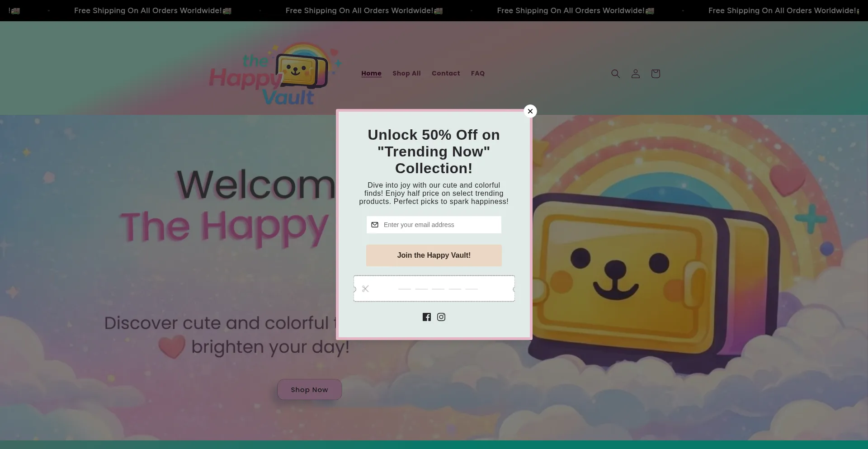The image size is (868, 449).
Task: Open the search icon in header
Action: (x=615, y=74)
